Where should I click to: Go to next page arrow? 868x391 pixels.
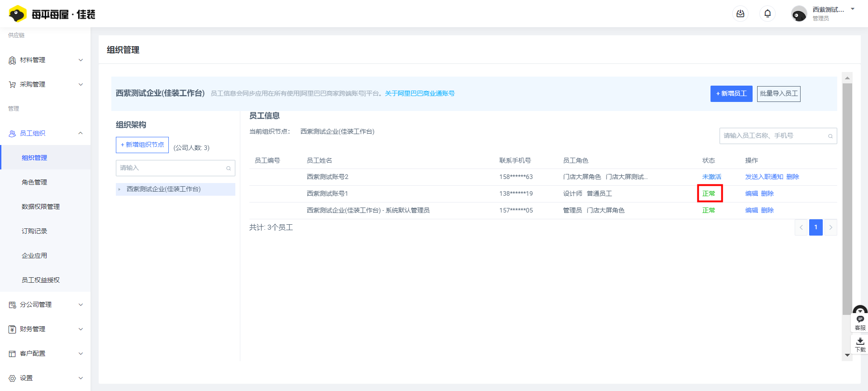(831, 227)
